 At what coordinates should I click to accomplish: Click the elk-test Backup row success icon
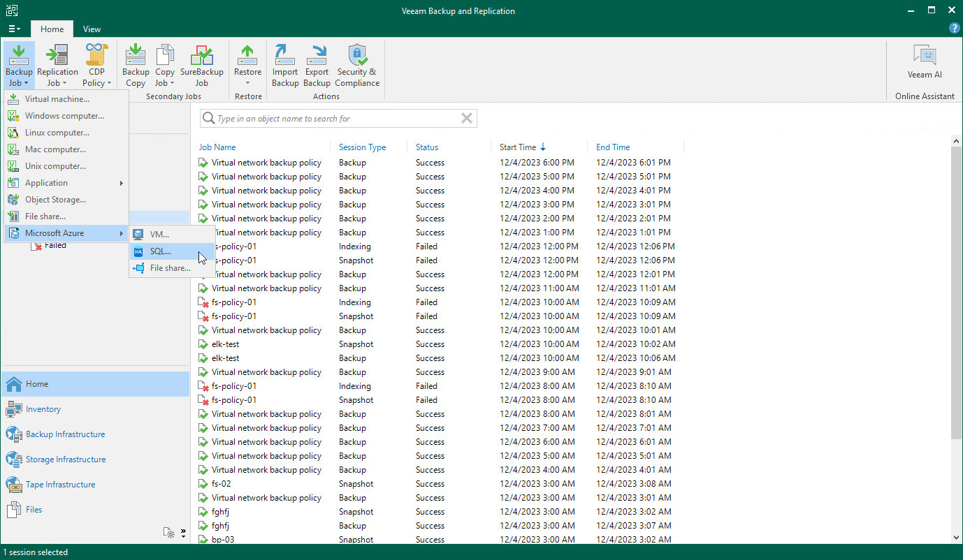coord(203,358)
